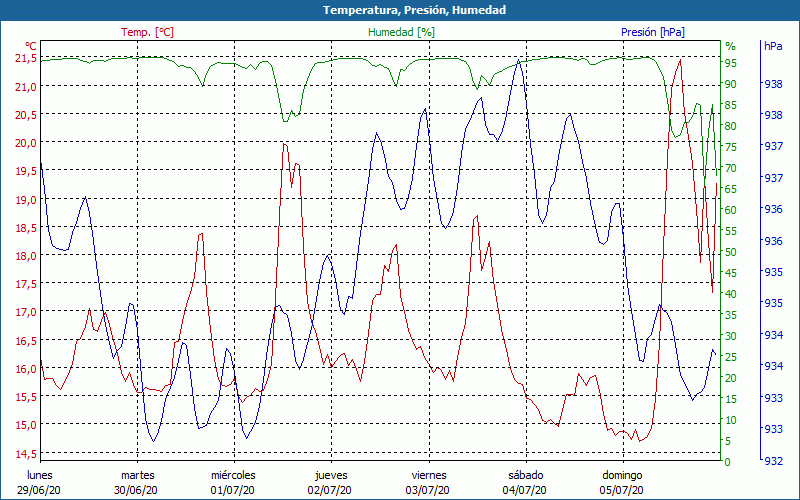Click the date "01/07/20"

233,490
